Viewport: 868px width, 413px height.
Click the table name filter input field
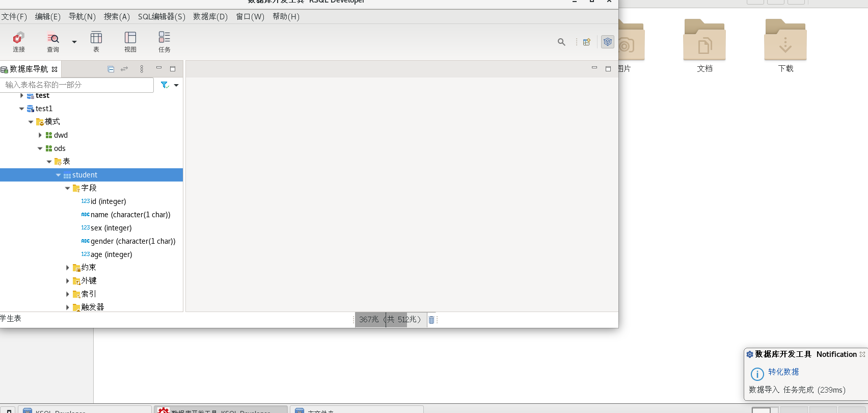76,85
